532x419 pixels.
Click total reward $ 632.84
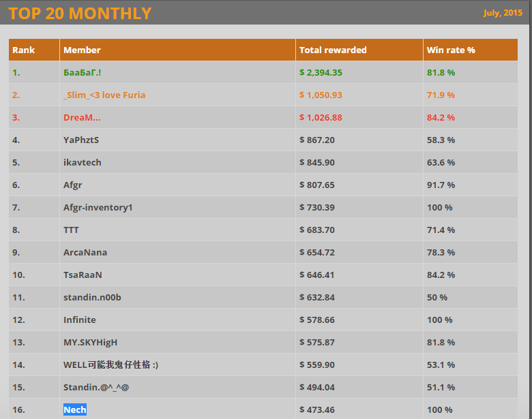coord(317,297)
